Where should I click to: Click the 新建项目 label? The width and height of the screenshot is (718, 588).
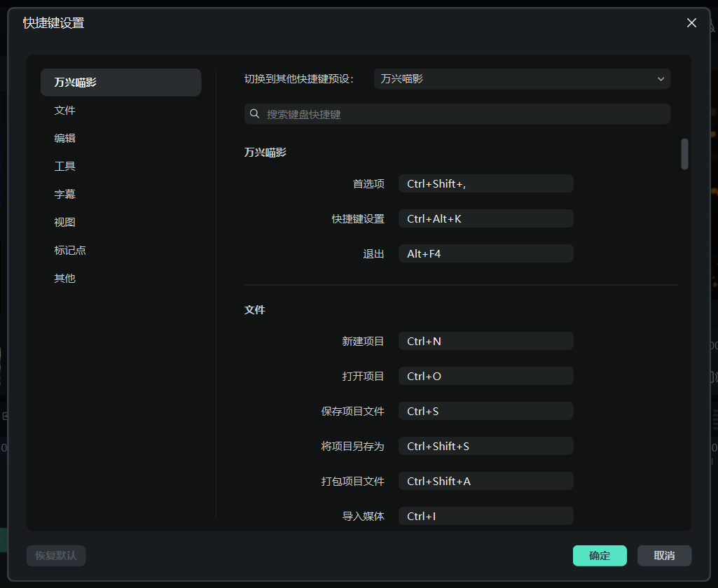point(363,342)
